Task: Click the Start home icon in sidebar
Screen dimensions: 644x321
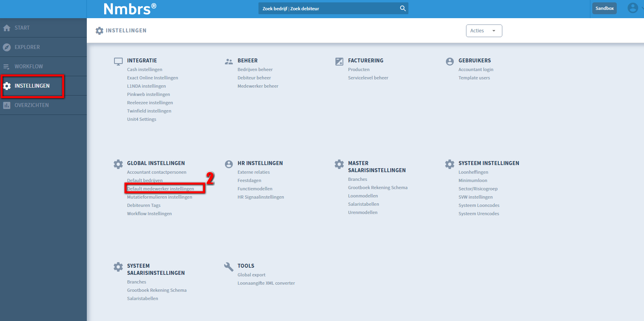Action: tap(7, 28)
